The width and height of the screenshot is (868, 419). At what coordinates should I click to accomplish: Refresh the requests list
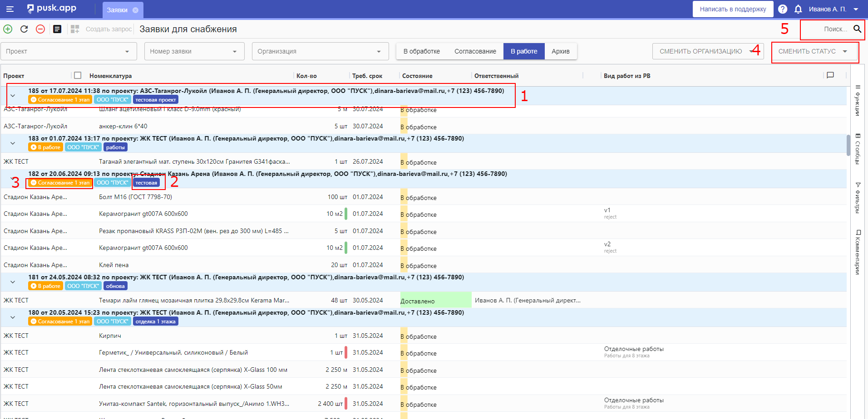click(x=24, y=29)
